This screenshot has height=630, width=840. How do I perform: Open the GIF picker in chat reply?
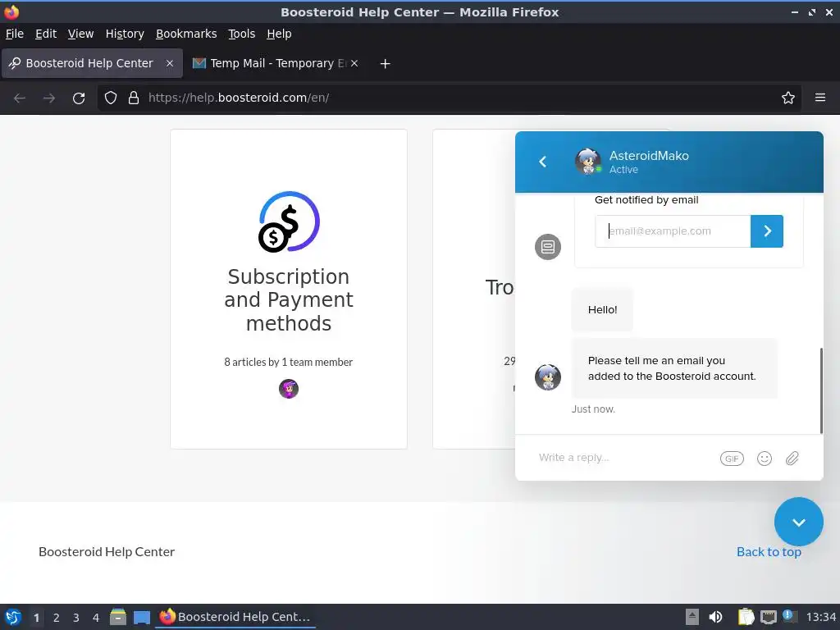coord(732,459)
